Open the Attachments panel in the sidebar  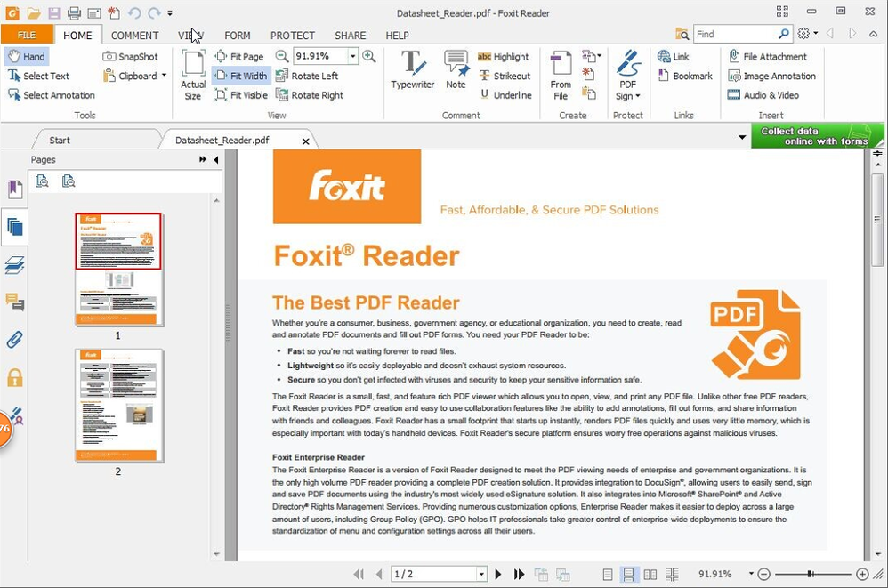click(x=15, y=342)
